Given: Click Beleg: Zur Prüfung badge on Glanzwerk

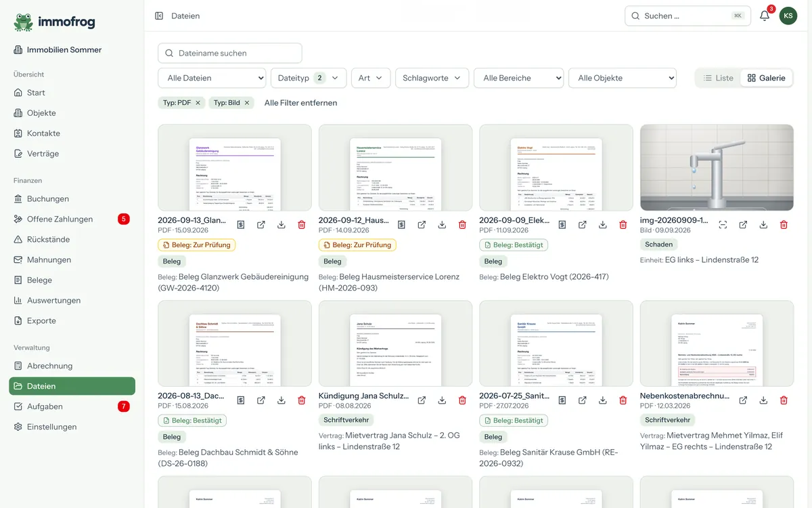Looking at the screenshot, I should pos(197,245).
